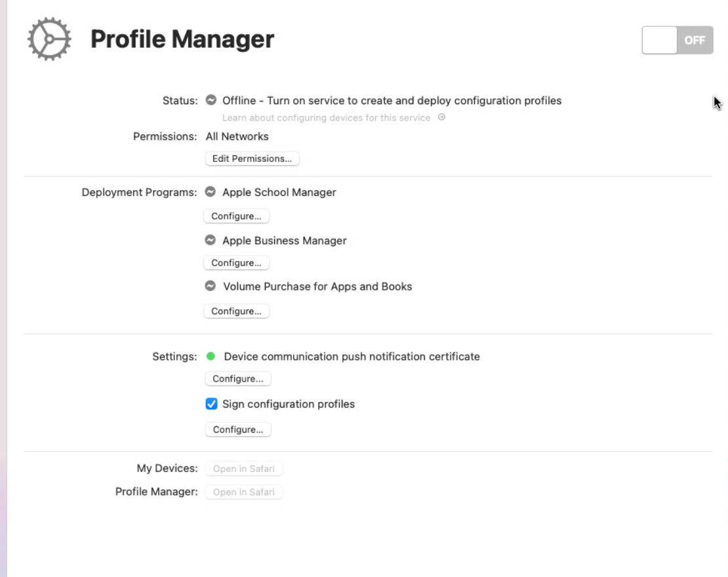The image size is (728, 577).
Task: Click the arrow icon beside the Learn link
Action: tap(441, 117)
